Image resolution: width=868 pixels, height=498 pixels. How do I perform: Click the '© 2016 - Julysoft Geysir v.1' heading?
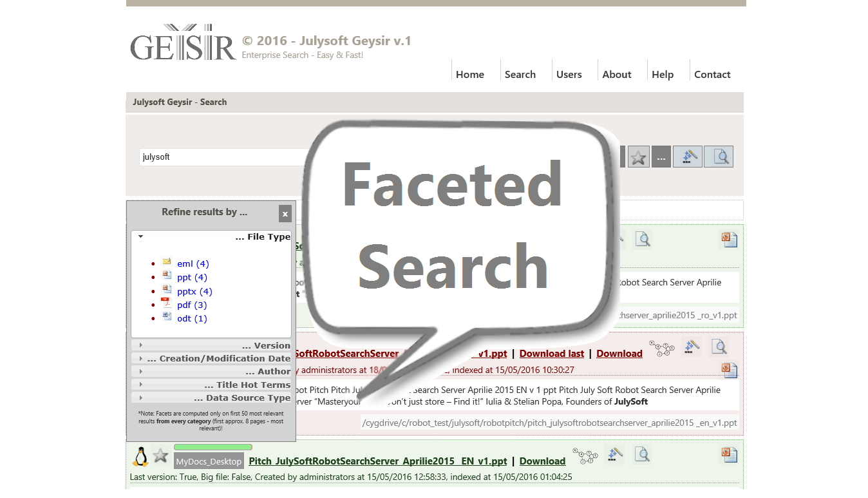326,41
